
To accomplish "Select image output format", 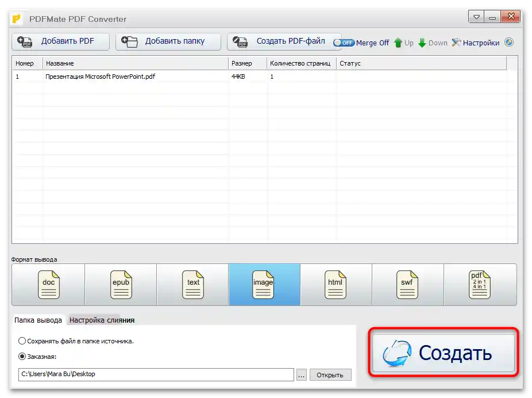I will [264, 285].
